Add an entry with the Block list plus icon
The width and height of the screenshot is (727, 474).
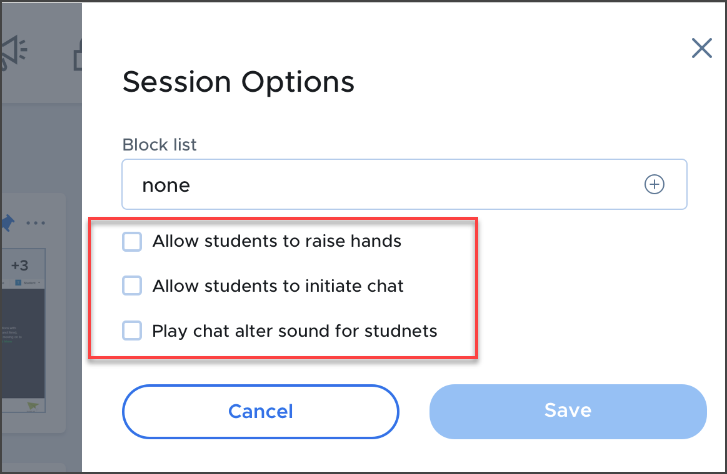click(654, 185)
